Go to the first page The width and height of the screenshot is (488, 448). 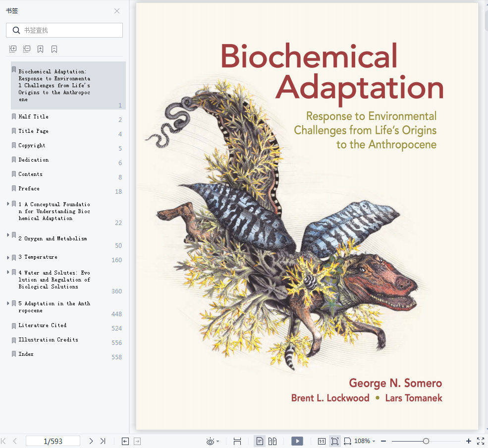pyautogui.click(x=4, y=441)
